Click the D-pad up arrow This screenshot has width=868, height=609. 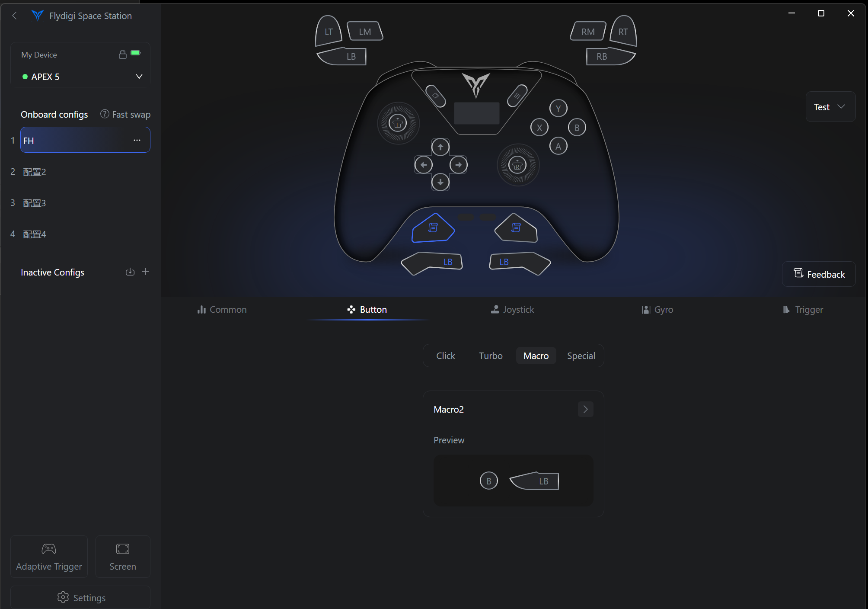coord(440,147)
